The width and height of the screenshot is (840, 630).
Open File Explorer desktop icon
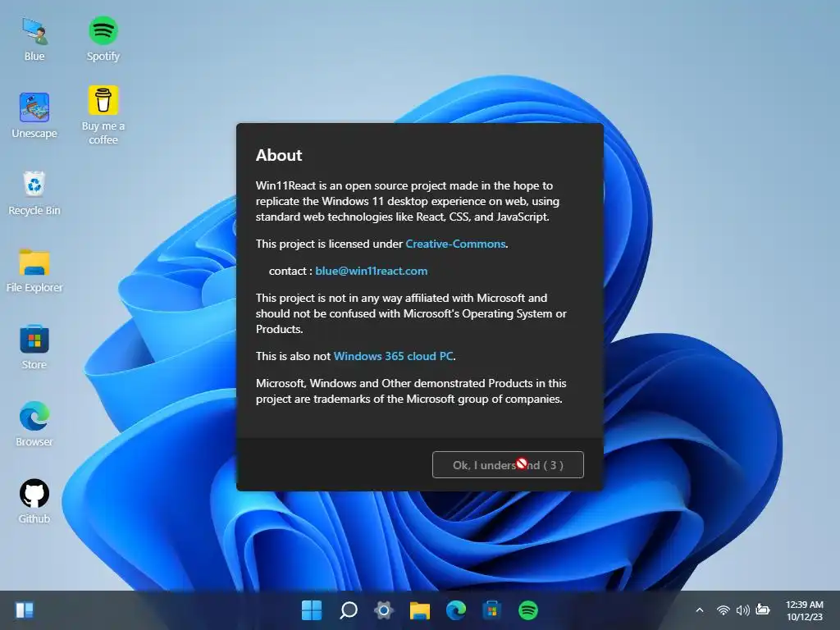pyautogui.click(x=34, y=270)
